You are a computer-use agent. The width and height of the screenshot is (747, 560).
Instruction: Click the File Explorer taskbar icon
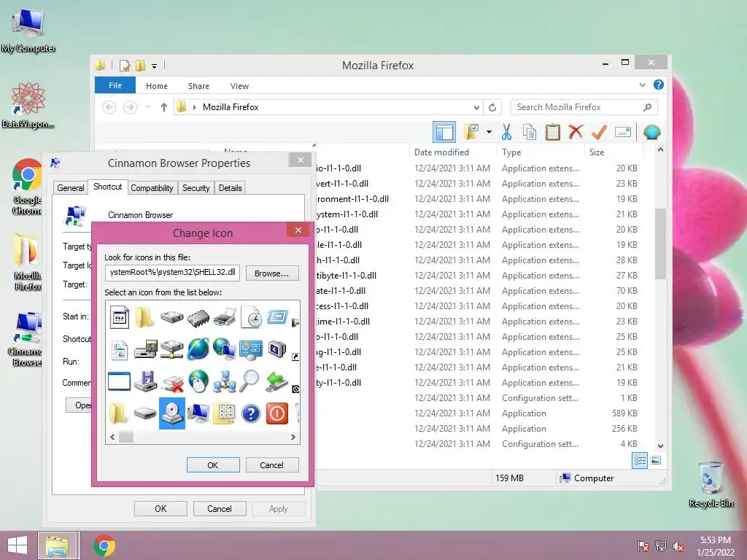57,545
